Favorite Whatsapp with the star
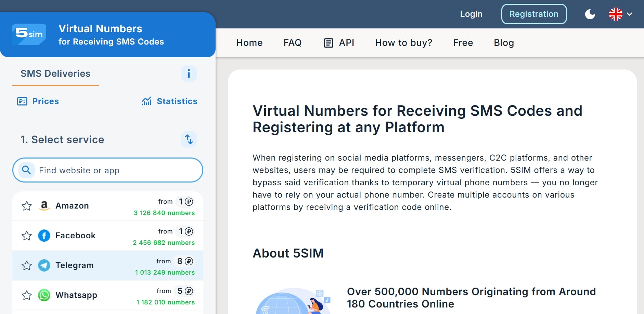Viewport: 644px width, 314px height. (27, 295)
